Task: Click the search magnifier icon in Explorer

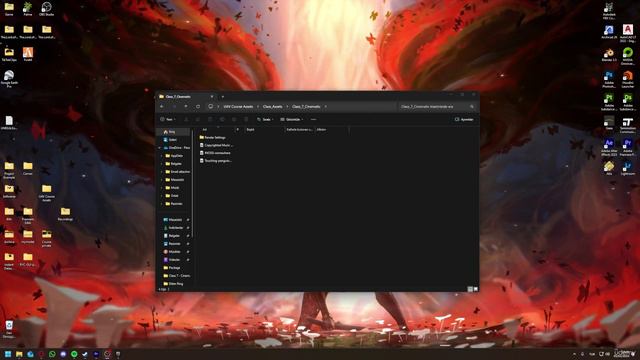Action: coord(472,107)
